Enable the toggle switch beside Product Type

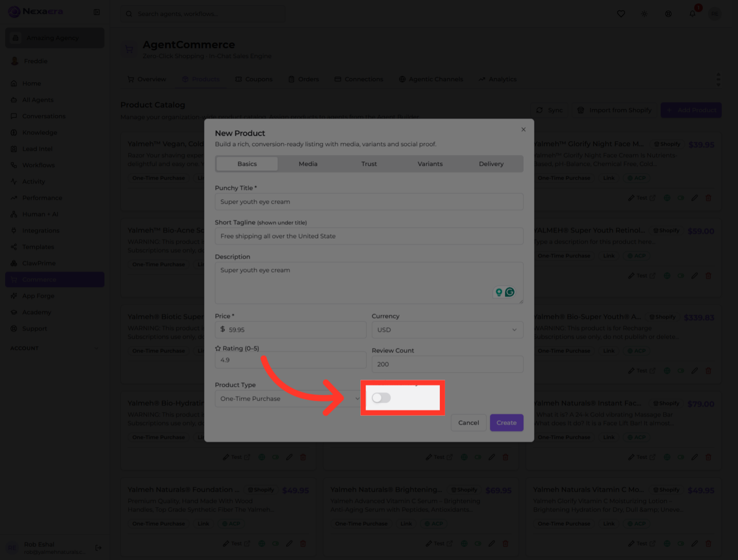(x=381, y=398)
